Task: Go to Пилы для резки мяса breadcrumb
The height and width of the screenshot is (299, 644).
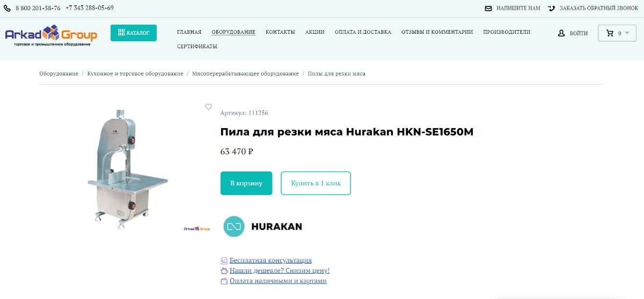Action: [336, 73]
